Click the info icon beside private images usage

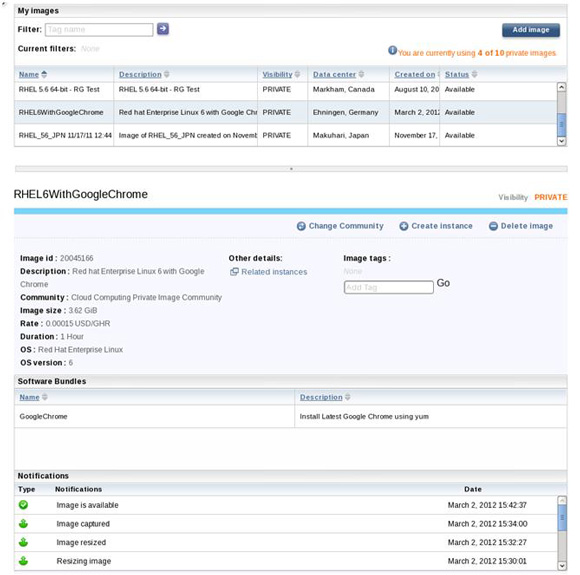pos(392,50)
